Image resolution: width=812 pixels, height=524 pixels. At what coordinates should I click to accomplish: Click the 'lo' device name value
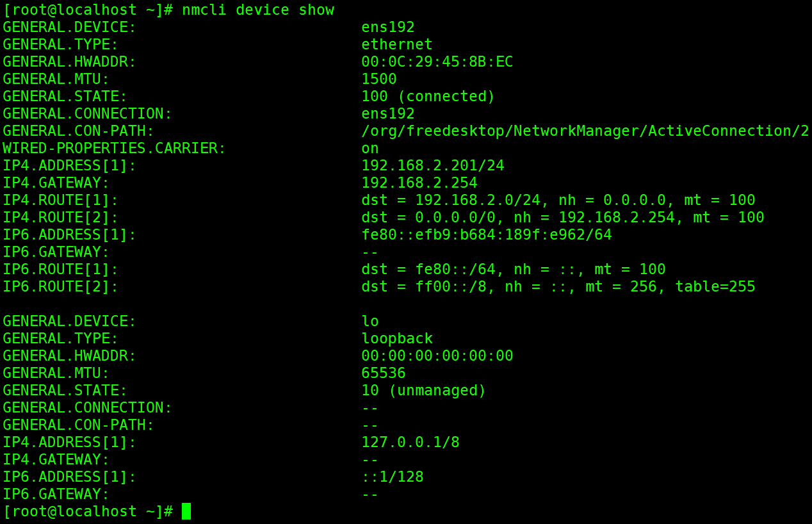pos(369,321)
